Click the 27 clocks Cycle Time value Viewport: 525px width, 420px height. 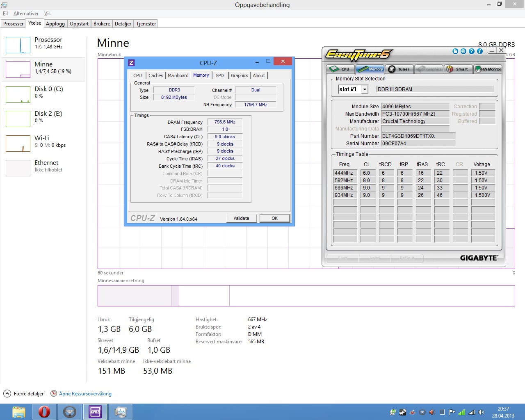point(225,158)
